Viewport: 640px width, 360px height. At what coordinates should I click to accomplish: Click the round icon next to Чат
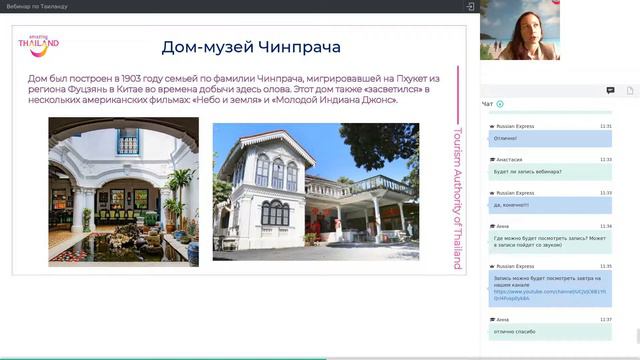click(x=500, y=104)
